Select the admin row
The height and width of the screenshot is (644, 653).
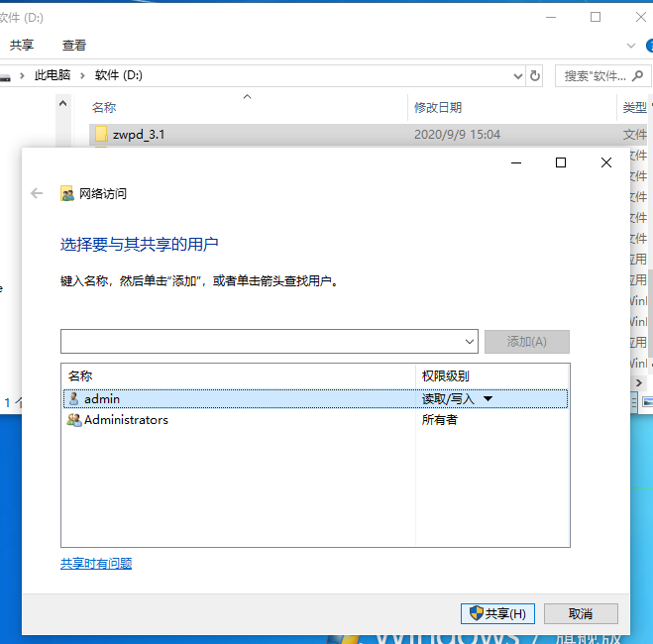(315, 399)
